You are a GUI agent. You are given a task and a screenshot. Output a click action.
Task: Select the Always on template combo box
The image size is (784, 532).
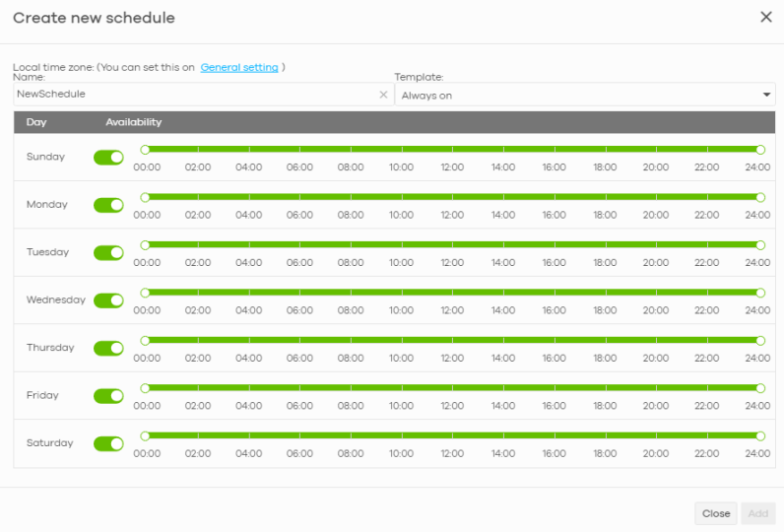584,95
